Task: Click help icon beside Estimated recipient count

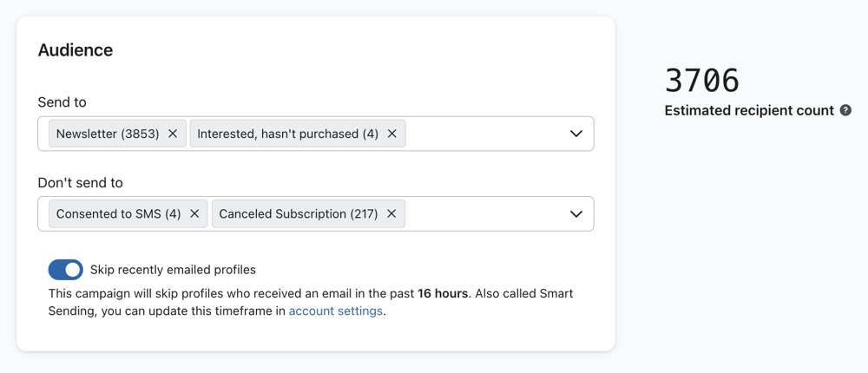Action: pos(845,110)
